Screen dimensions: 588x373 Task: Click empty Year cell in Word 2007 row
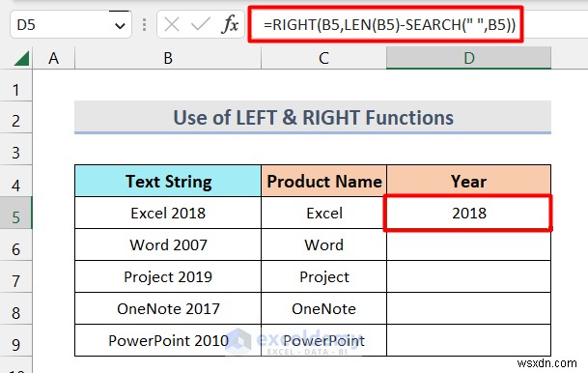[x=468, y=244]
